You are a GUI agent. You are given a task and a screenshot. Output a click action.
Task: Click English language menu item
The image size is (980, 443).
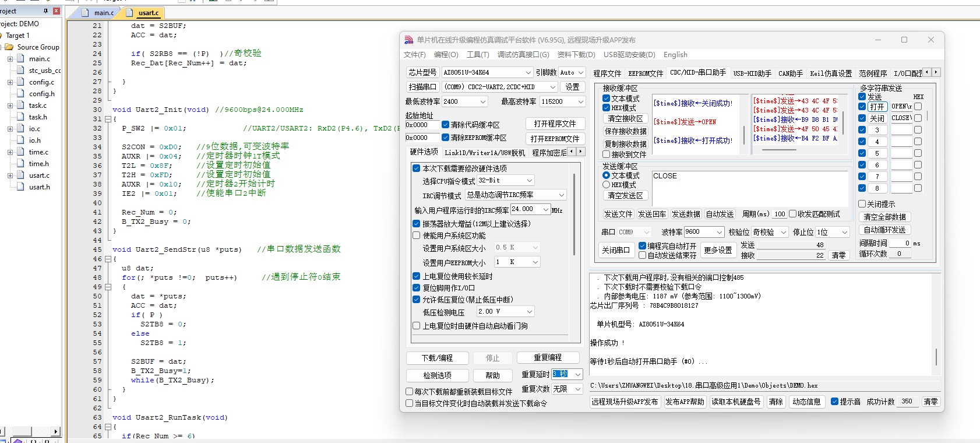[x=675, y=55]
